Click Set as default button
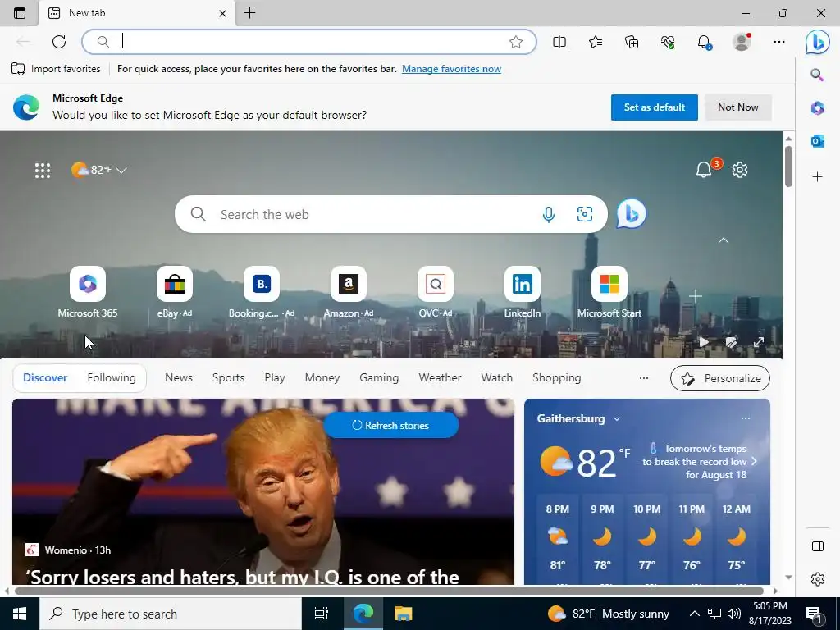The width and height of the screenshot is (840, 630). point(654,107)
